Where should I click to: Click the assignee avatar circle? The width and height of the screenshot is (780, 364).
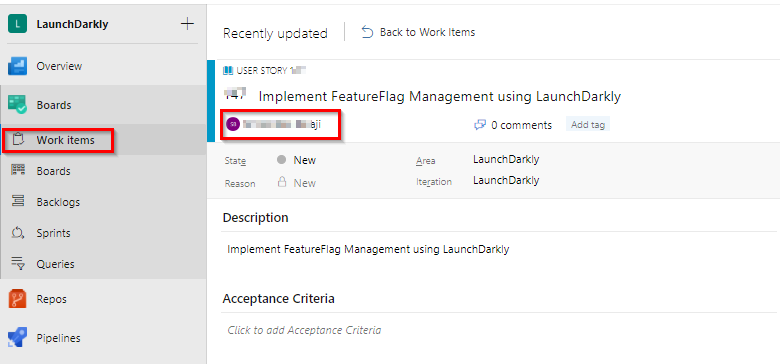(233, 124)
